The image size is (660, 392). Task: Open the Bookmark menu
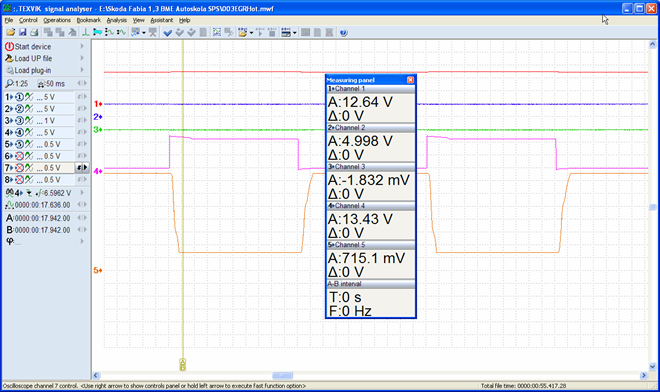pos(88,20)
